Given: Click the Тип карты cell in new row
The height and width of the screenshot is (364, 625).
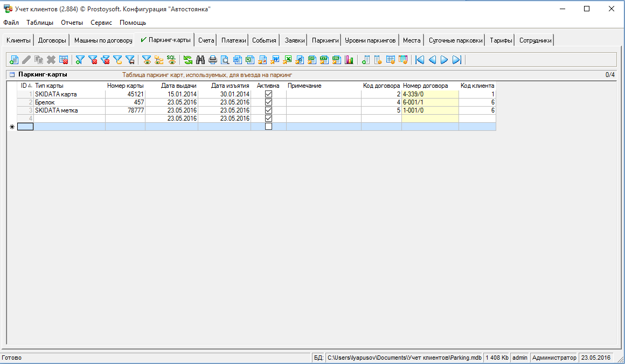Looking at the screenshot, I should pos(69,127).
